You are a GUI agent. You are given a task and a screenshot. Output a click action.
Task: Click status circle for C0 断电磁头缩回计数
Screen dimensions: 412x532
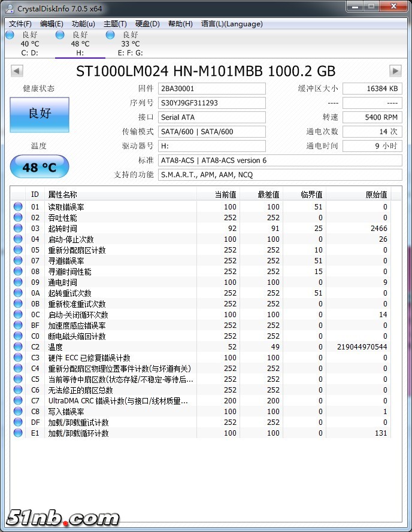[x=18, y=336]
